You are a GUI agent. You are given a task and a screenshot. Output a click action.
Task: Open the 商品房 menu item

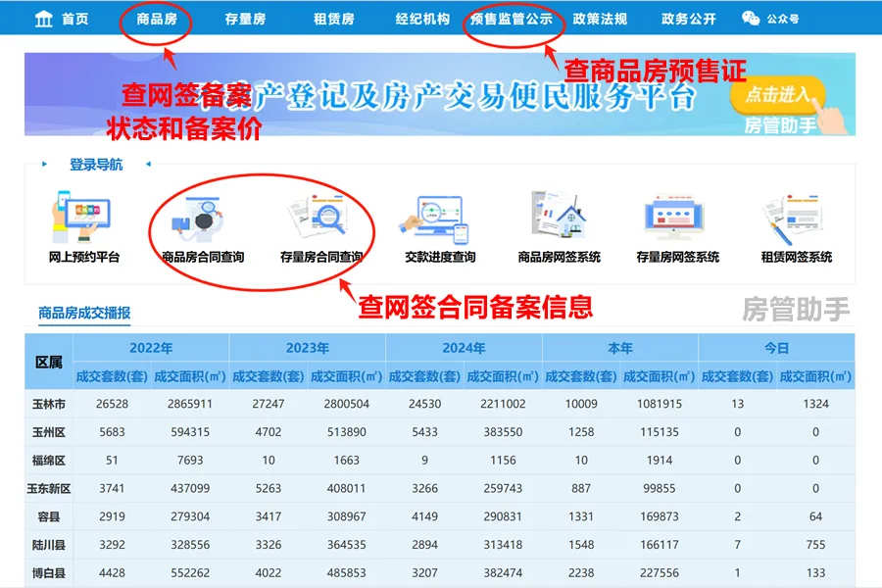[157, 19]
